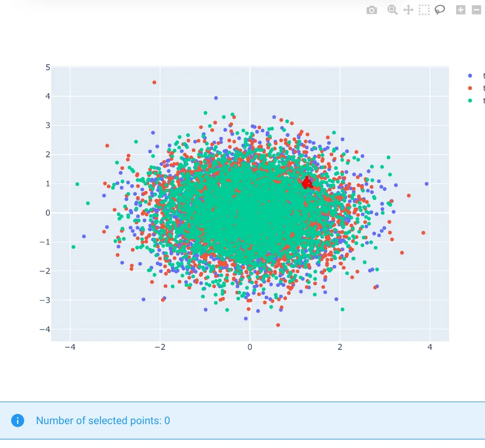The image size is (485, 448).
Task: Click the 'Number of selected points: 0' message
Action: coord(103,421)
